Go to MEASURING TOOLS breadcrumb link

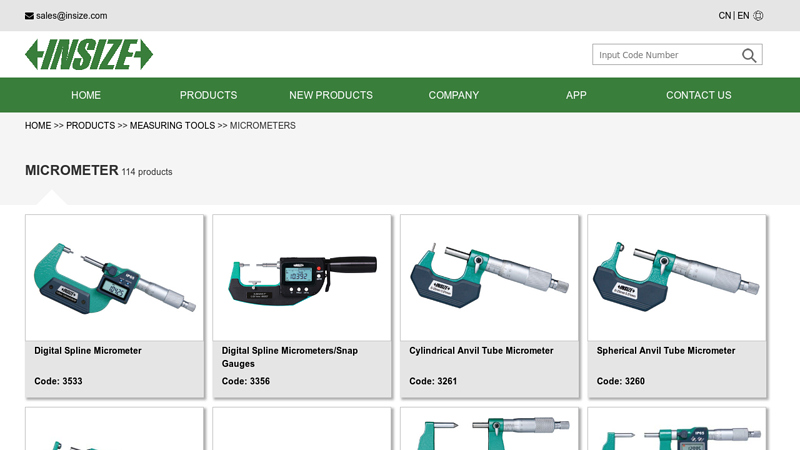click(172, 126)
